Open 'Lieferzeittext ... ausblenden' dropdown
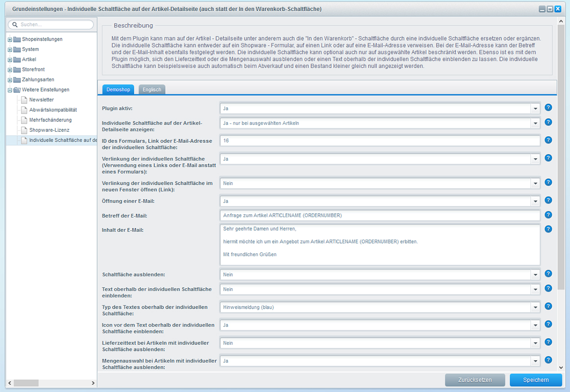 point(535,343)
